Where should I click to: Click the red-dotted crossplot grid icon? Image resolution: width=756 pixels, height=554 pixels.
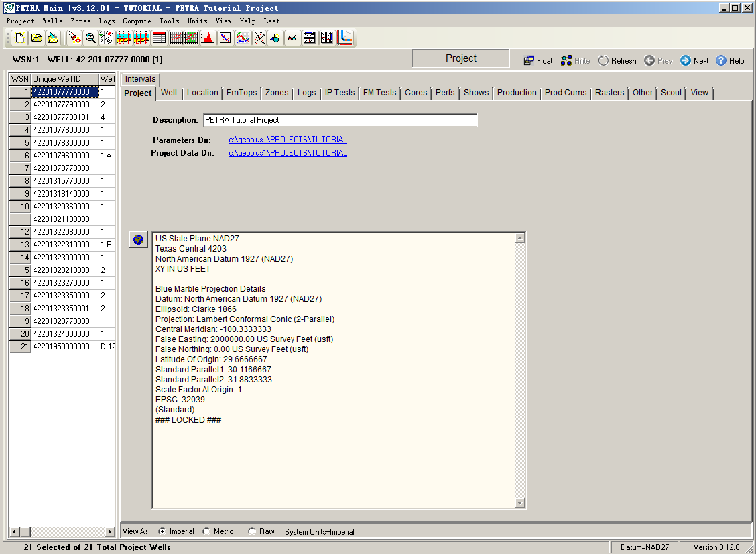point(176,38)
